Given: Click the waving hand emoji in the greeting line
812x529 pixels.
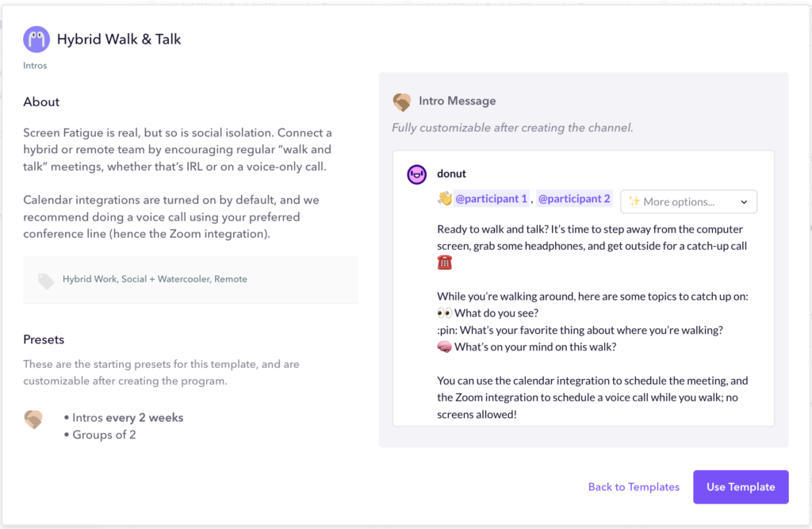Looking at the screenshot, I should pyautogui.click(x=444, y=198).
